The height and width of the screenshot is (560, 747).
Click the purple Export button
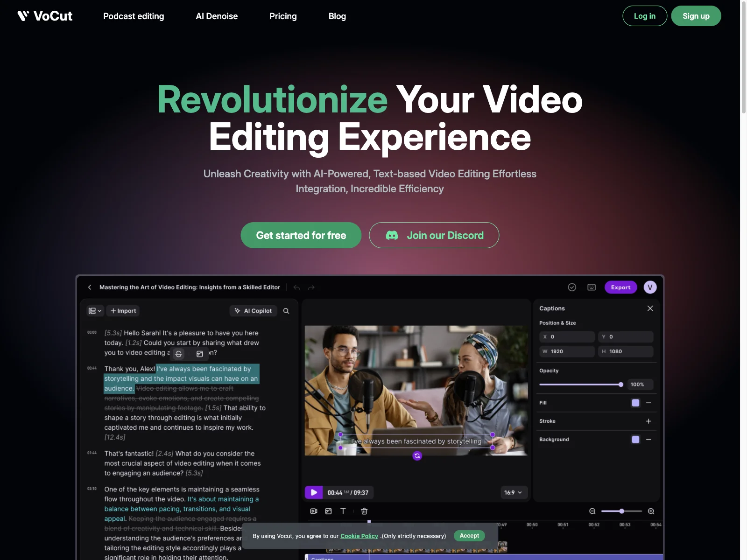[621, 287]
